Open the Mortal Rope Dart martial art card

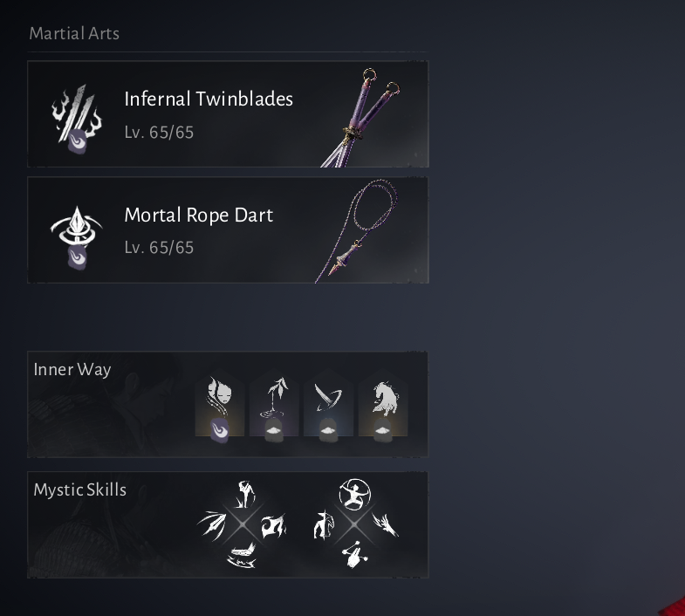point(228,229)
